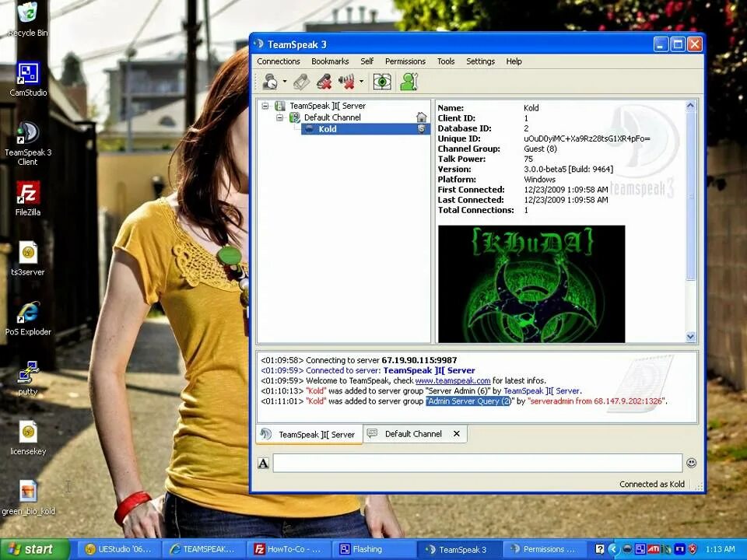Click the green eye subscribe icon
Viewport: 747px width, 560px height.
coord(382,82)
